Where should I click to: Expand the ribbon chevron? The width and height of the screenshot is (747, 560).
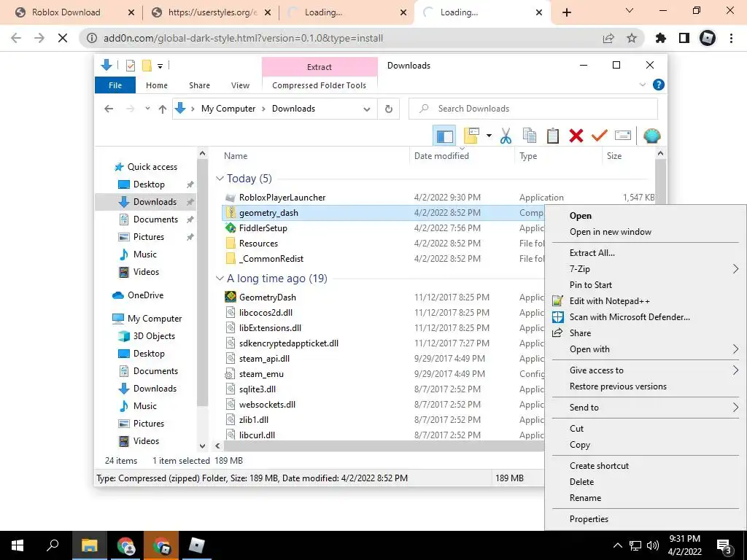[642, 85]
